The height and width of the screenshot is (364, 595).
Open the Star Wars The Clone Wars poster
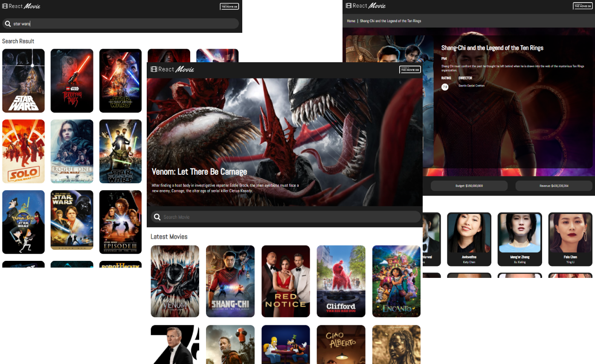(x=120, y=151)
